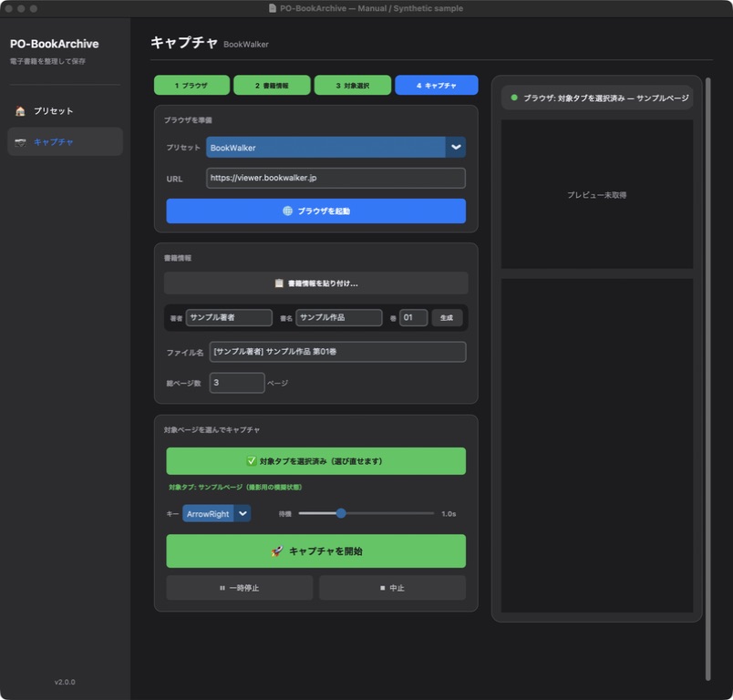733x700 pixels.
Task: Pause capture with 一時停止 button
Action: pyautogui.click(x=240, y=588)
